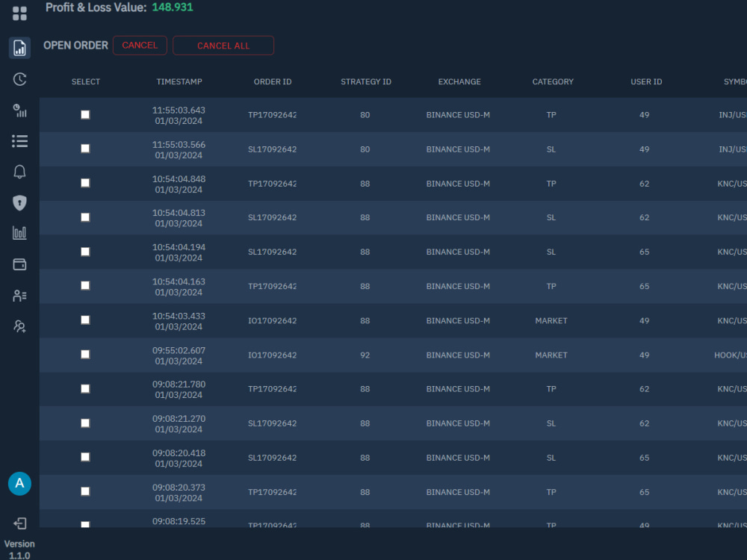Open the dashboard grid icon
747x560 pixels.
click(19, 13)
